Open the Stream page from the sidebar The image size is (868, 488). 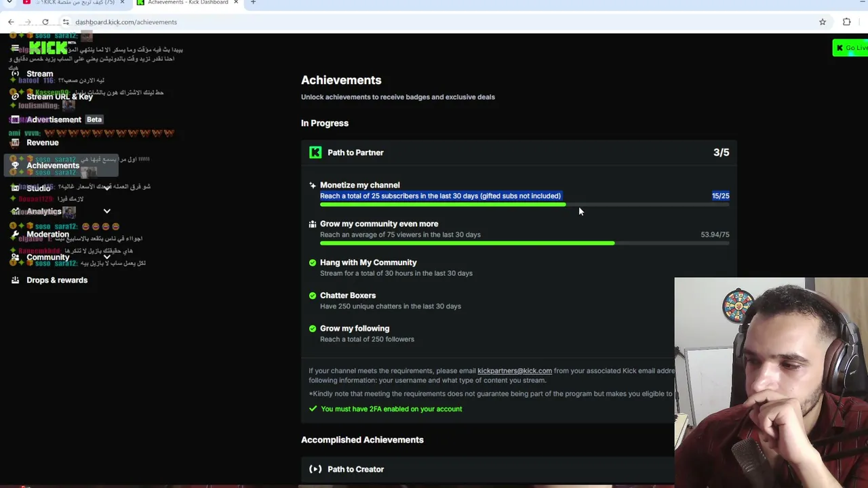[x=40, y=74]
